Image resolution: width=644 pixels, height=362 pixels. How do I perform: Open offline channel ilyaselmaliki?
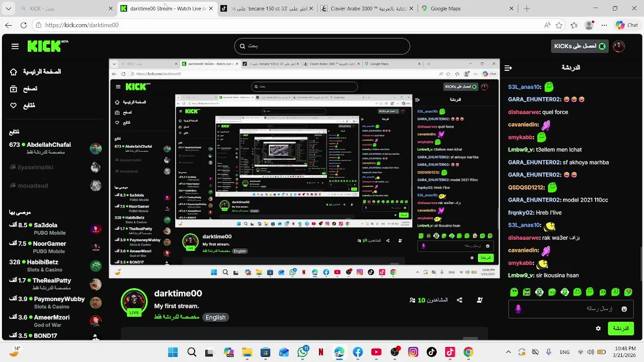(x=55, y=167)
